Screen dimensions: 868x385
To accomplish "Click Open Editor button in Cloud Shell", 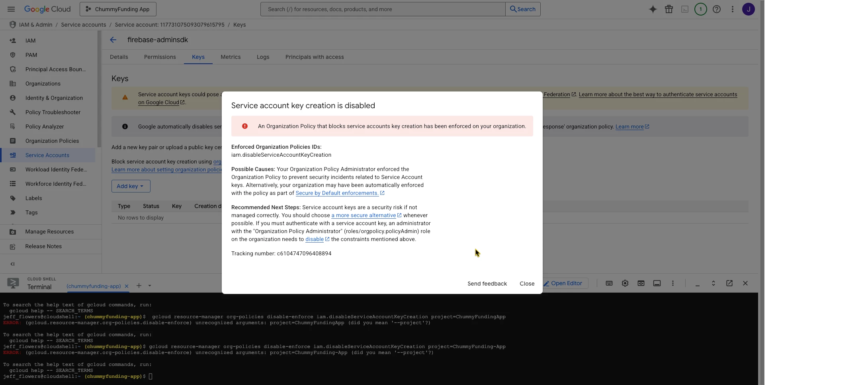I will 563,283.
